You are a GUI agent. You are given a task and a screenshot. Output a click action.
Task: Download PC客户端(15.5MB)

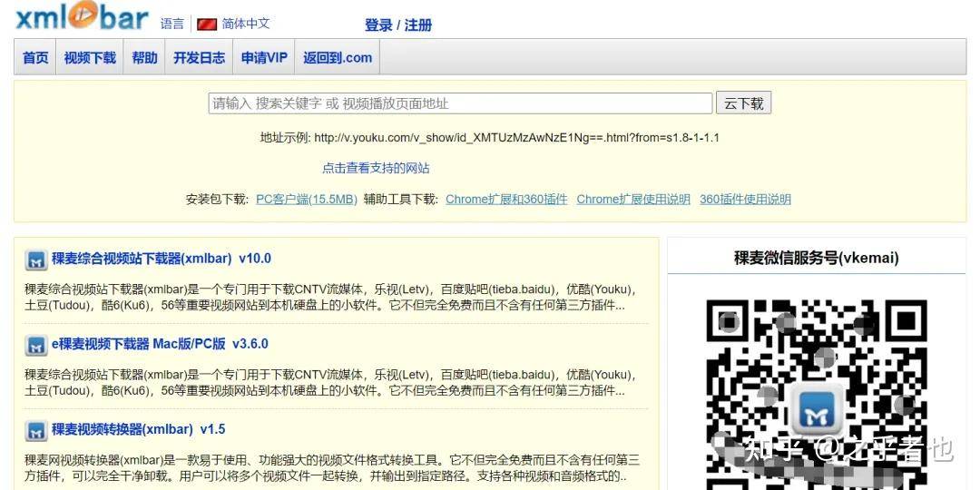pos(307,200)
